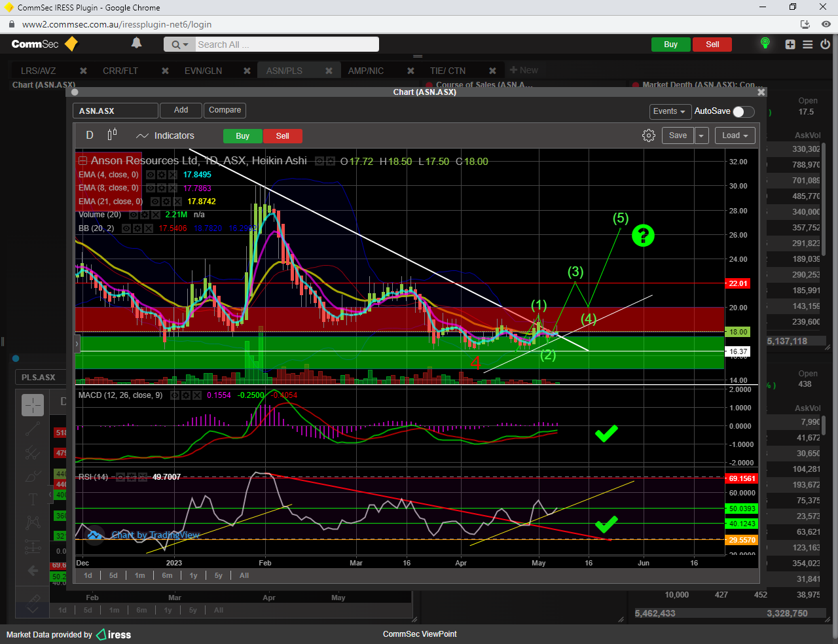This screenshot has width=838, height=644.
Task: Open search type dropdown arrow beside magnifier
Action: point(186,45)
